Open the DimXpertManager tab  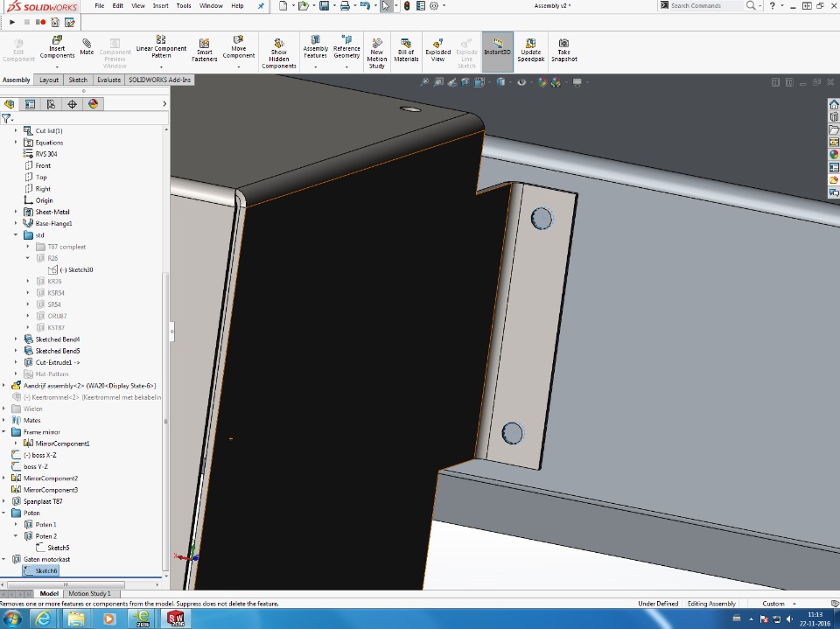(x=72, y=104)
